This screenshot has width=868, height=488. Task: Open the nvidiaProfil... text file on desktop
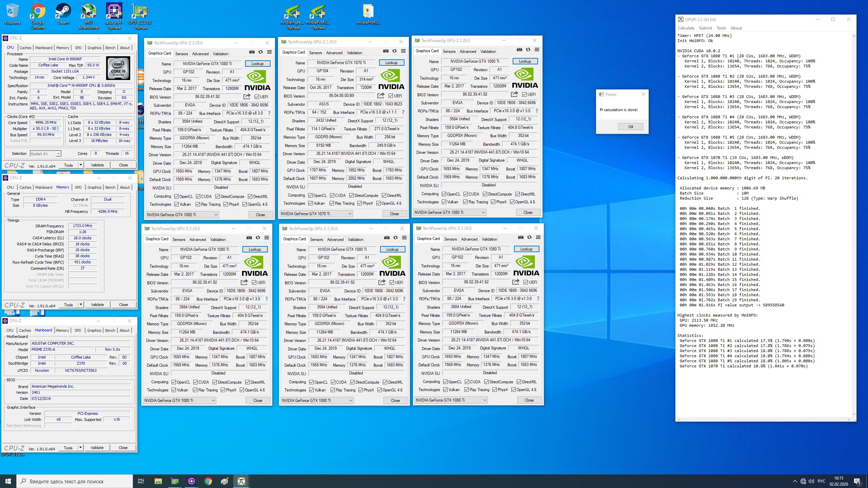(368, 15)
